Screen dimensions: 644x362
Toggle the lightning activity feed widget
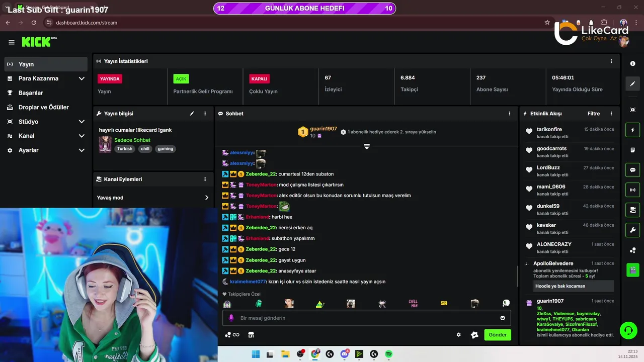coord(632,130)
